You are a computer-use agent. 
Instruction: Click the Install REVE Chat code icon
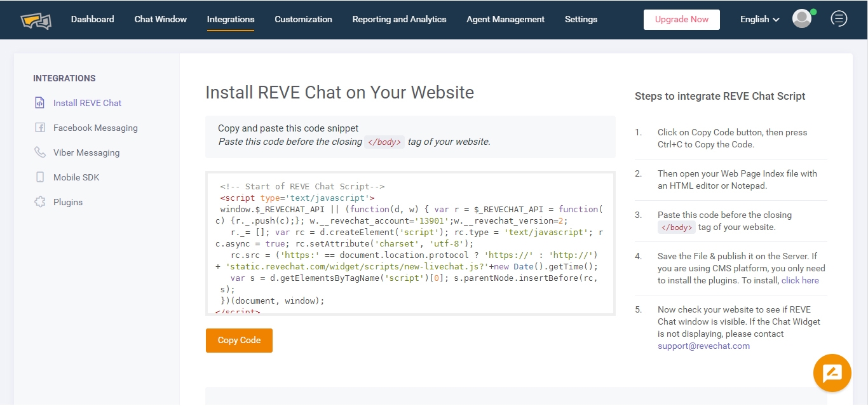click(40, 103)
